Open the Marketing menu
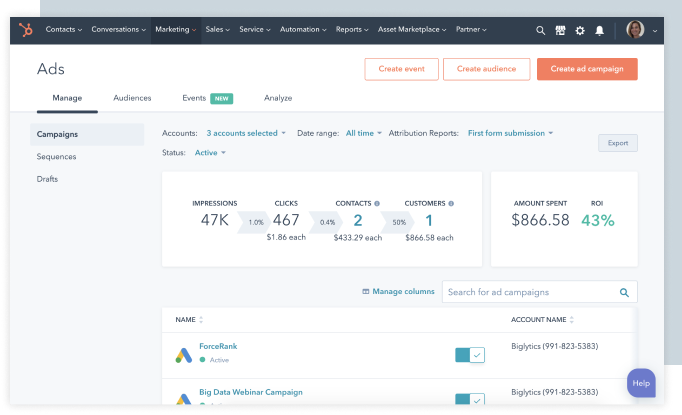The height and width of the screenshot is (415, 682). [176, 30]
